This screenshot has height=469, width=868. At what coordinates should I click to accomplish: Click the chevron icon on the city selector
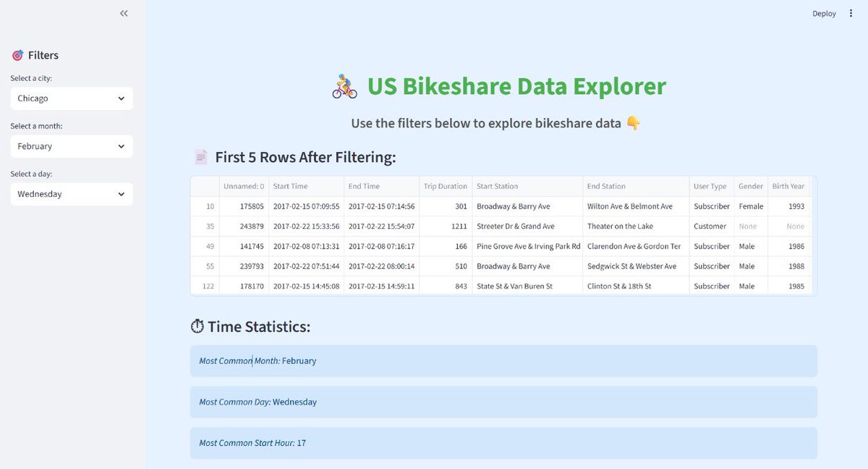122,98
